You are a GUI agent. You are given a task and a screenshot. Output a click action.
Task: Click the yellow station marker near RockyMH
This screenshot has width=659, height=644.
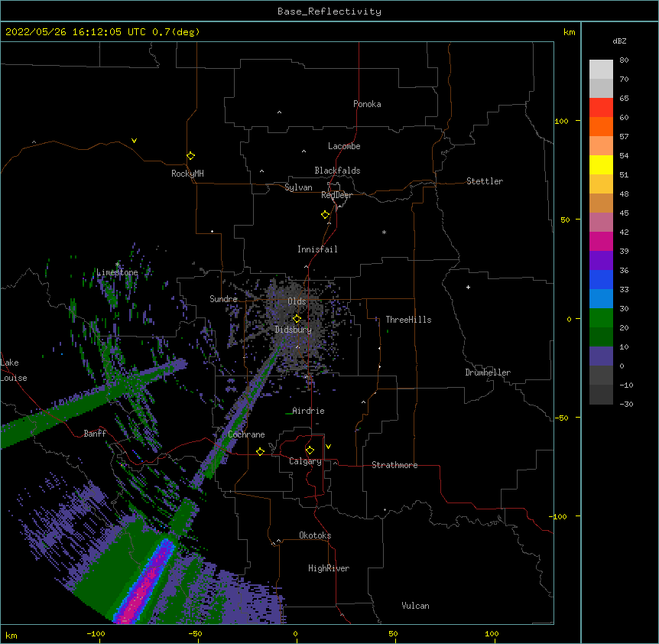[190, 156]
